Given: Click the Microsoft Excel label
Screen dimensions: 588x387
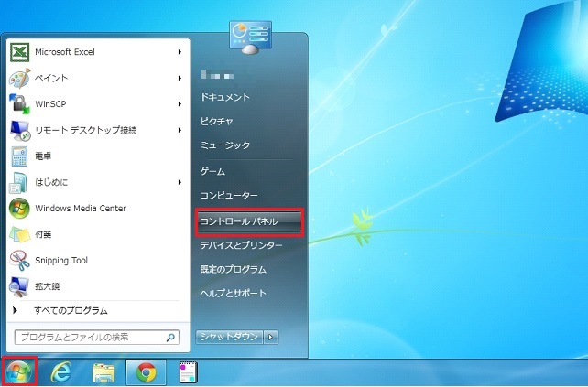Looking at the screenshot, I should pyautogui.click(x=65, y=52).
